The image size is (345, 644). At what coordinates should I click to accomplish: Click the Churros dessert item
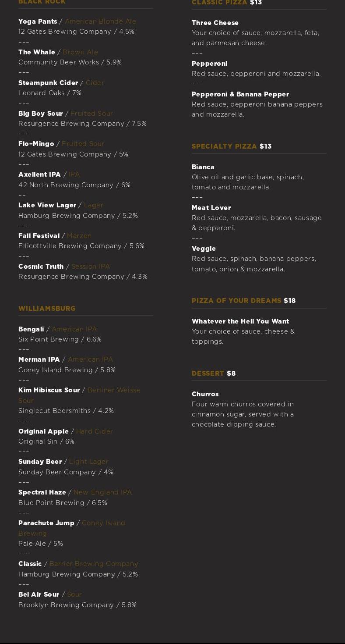pyautogui.click(x=205, y=394)
